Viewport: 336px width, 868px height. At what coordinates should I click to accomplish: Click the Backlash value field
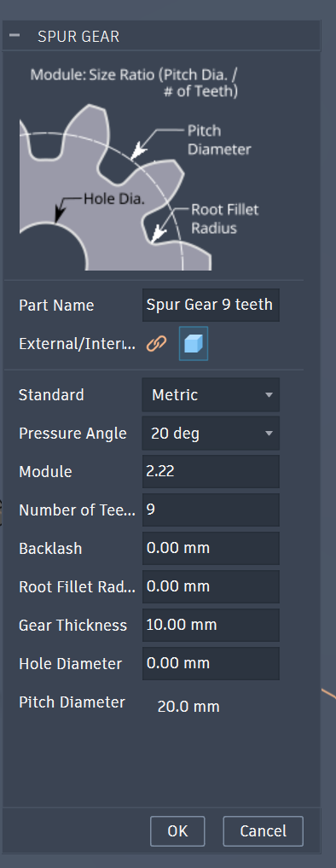point(211,548)
